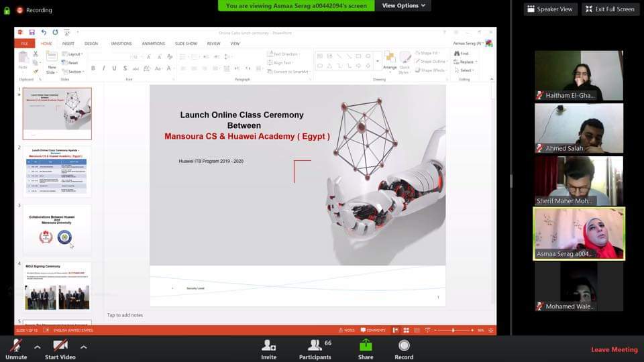Collapse the PowerPoint ribbon
The height and width of the screenshot is (362, 644).
coord(492,79)
